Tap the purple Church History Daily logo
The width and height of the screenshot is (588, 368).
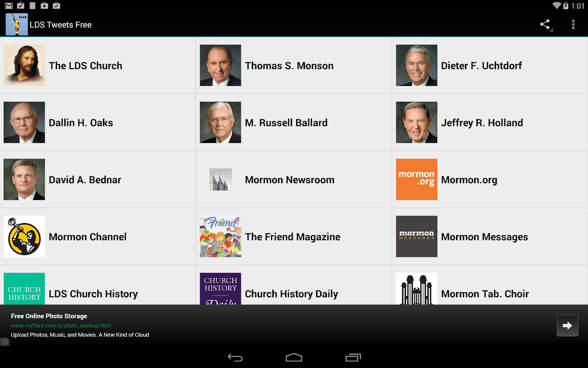(220, 288)
